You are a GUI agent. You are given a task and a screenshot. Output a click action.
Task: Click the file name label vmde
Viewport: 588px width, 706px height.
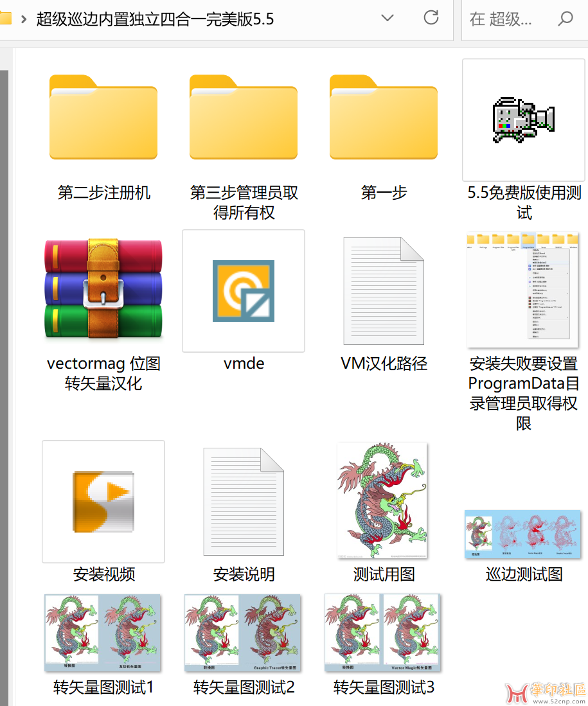coord(244,364)
